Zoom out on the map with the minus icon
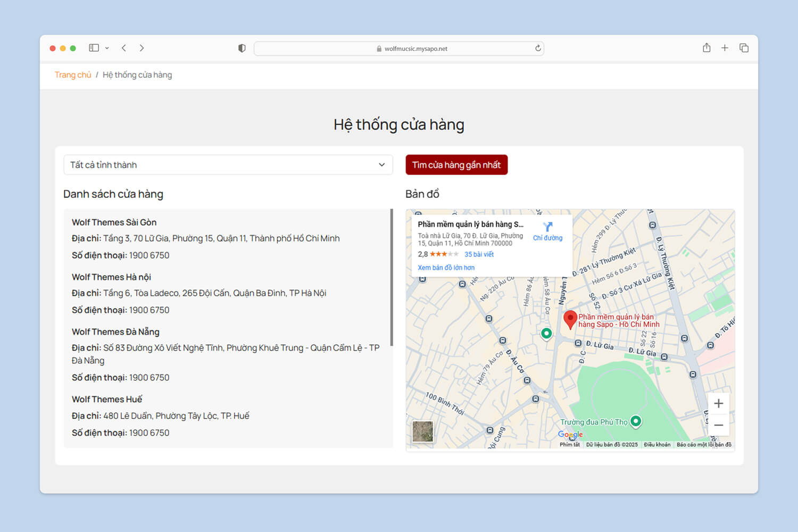The image size is (798, 532). 718,425
